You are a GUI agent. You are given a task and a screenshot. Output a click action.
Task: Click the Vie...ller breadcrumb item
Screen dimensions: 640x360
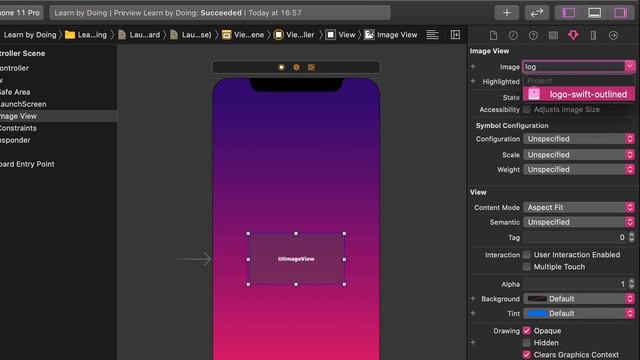point(295,35)
